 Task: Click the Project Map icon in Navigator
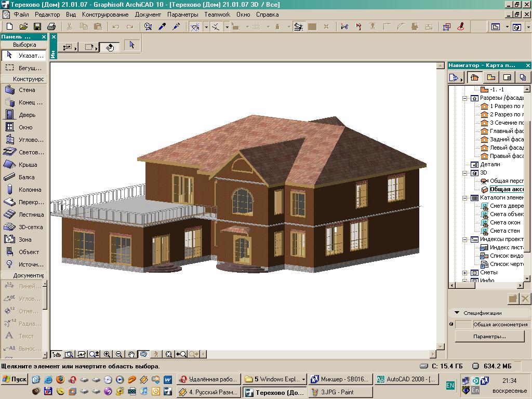(474, 77)
